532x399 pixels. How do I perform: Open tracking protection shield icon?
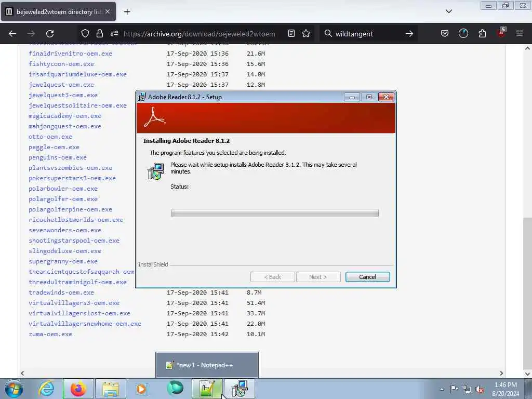click(x=85, y=33)
